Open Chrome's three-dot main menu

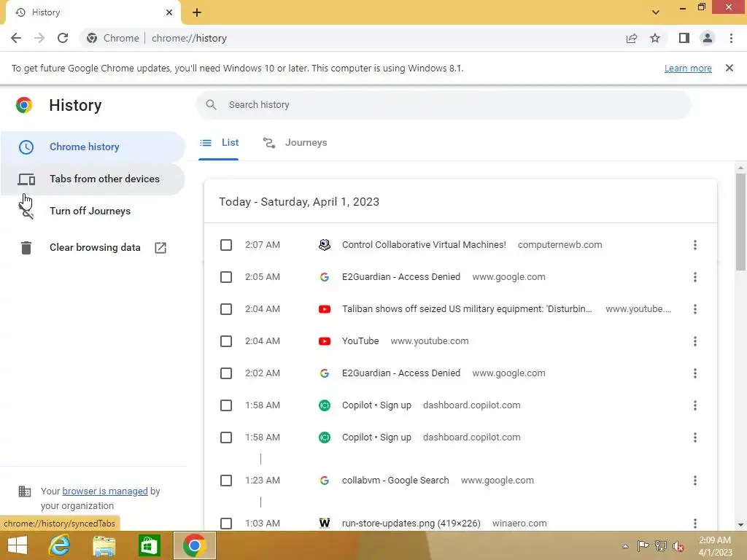(x=731, y=38)
